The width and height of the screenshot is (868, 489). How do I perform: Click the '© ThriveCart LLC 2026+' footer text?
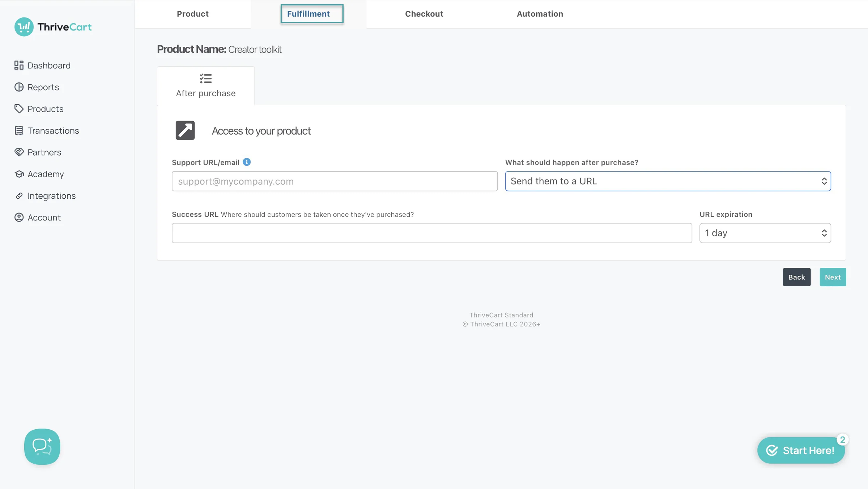pyautogui.click(x=501, y=324)
